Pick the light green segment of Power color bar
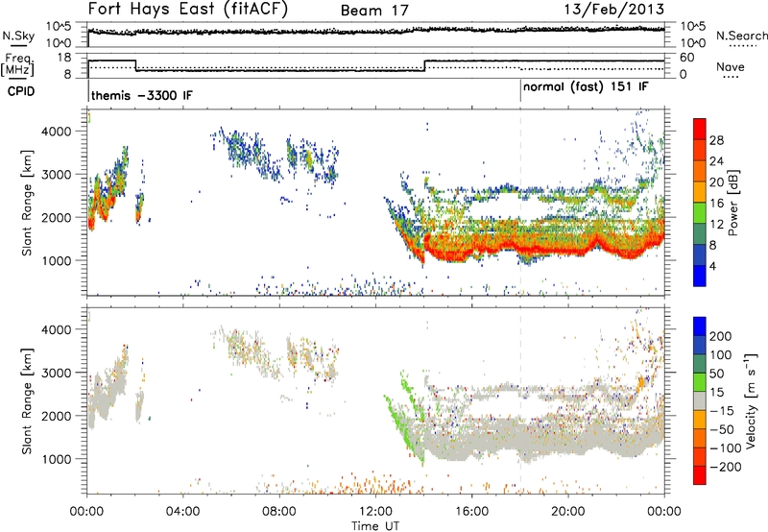Viewport: 768px width, 532px height. pos(700,213)
